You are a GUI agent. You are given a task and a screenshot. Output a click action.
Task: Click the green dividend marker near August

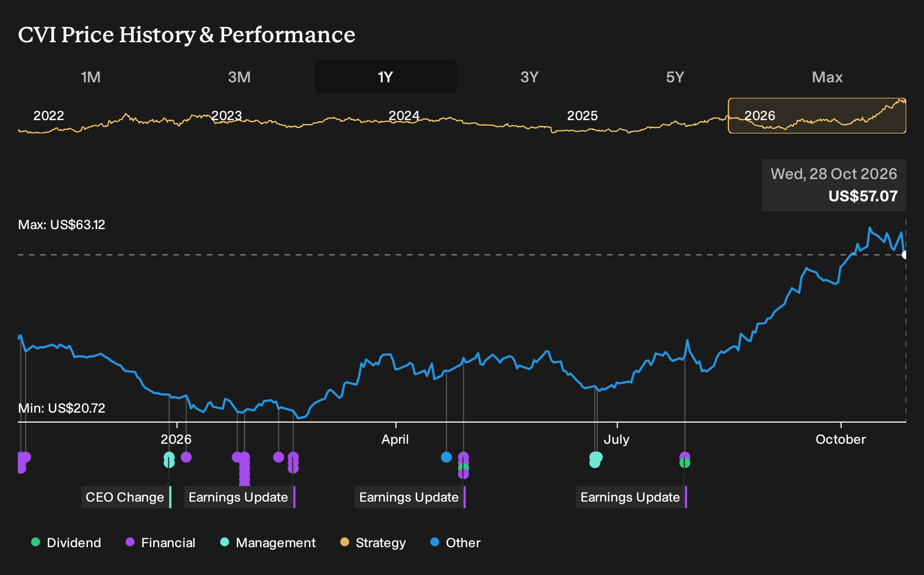pyautogui.click(x=685, y=463)
